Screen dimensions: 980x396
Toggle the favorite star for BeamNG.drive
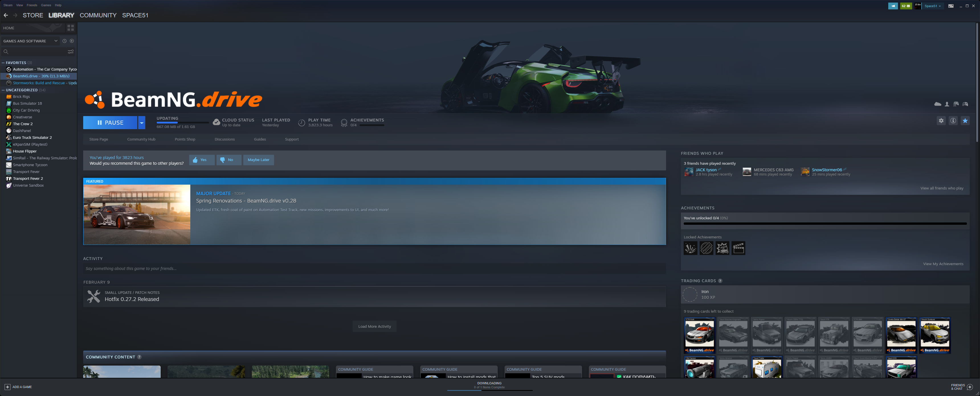point(965,121)
